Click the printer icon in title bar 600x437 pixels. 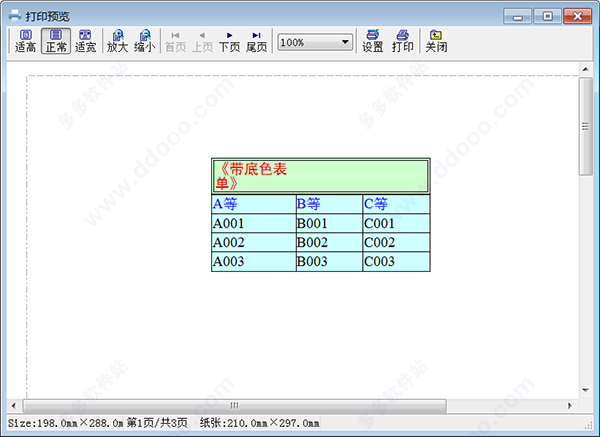point(15,15)
